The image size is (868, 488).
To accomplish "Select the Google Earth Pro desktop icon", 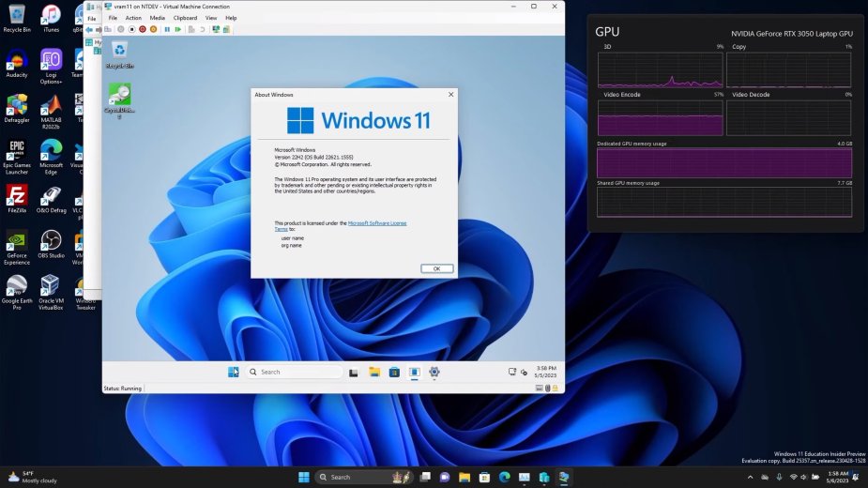I will [x=17, y=293].
